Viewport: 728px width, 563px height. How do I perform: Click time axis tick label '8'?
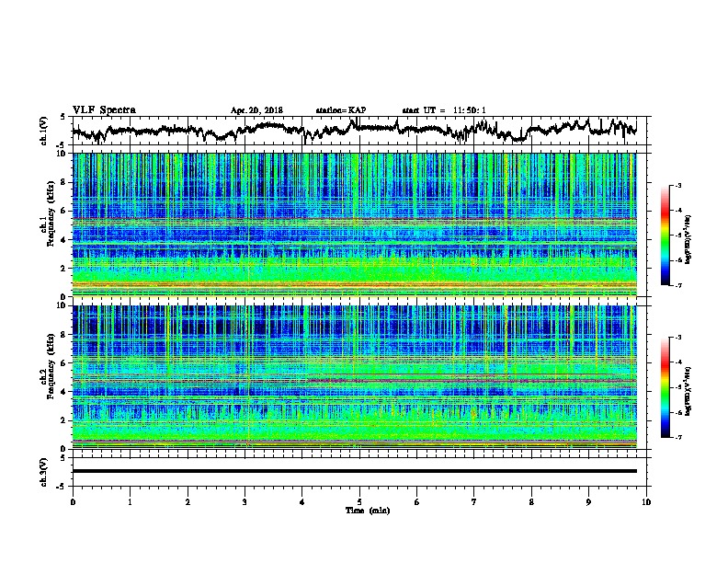tap(531, 501)
